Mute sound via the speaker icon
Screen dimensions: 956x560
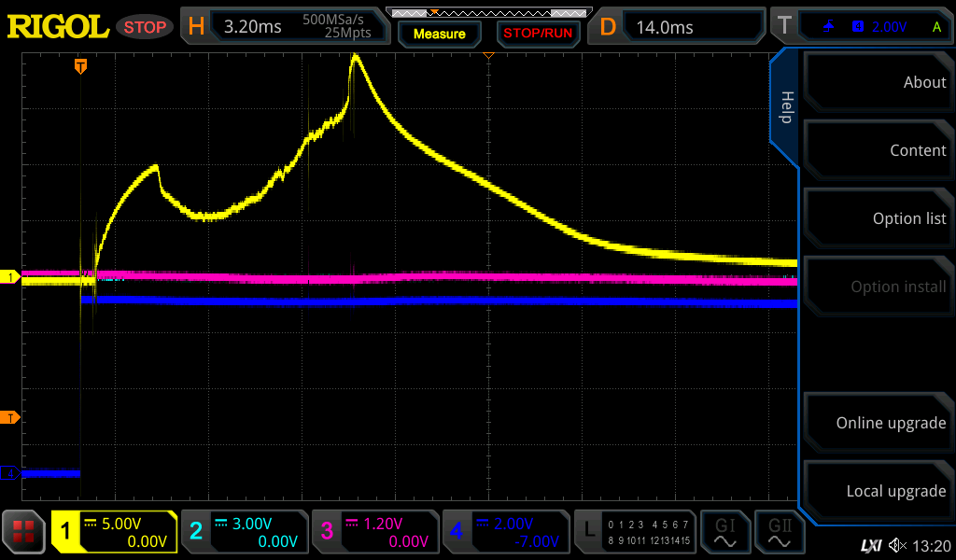[x=897, y=545]
